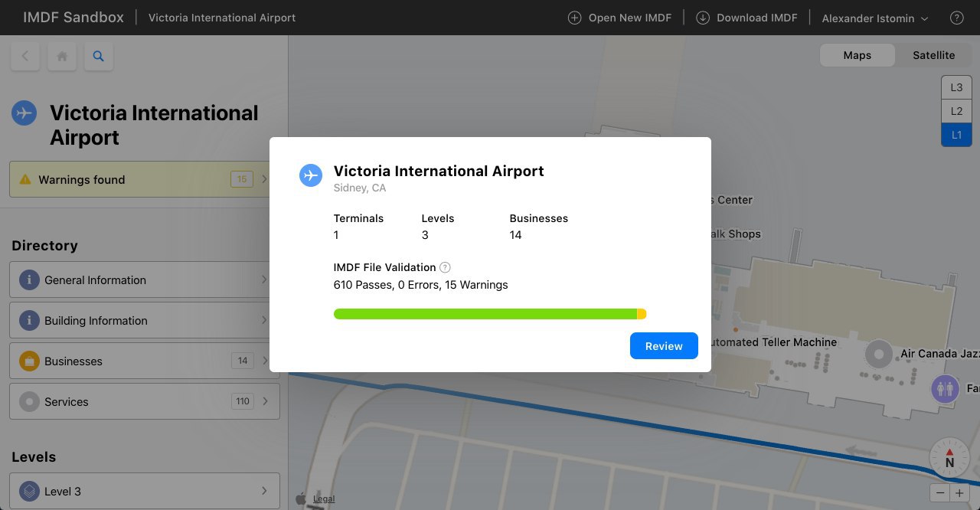Click the Apple logo on map
Screen dimensions: 980x510
click(301, 499)
